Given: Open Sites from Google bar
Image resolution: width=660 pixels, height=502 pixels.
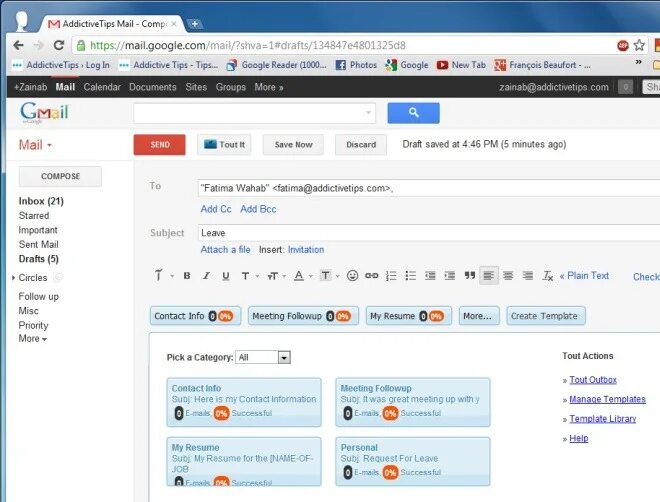Looking at the screenshot, I should point(196,87).
